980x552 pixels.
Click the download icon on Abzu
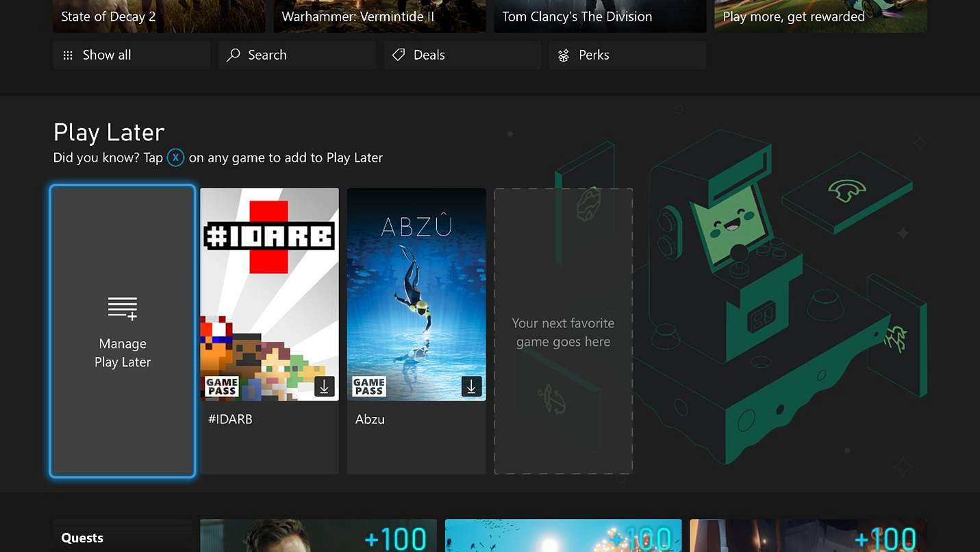(470, 386)
